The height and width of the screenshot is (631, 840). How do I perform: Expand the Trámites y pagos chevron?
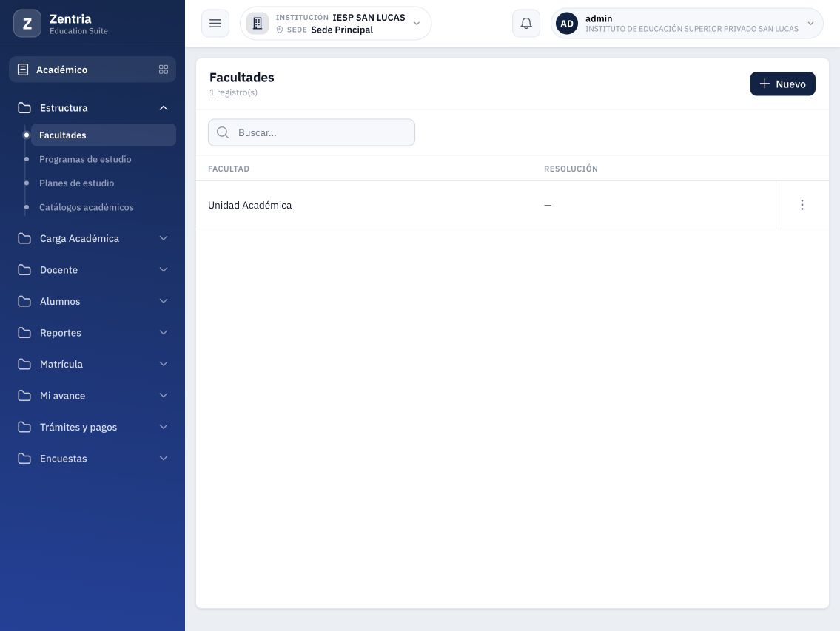pyautogui.click(x=164, y=427)
